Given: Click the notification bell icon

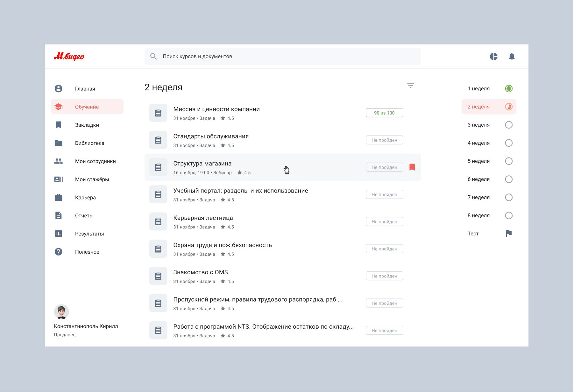Looking at the screenshot, I should tap(512, 57).
